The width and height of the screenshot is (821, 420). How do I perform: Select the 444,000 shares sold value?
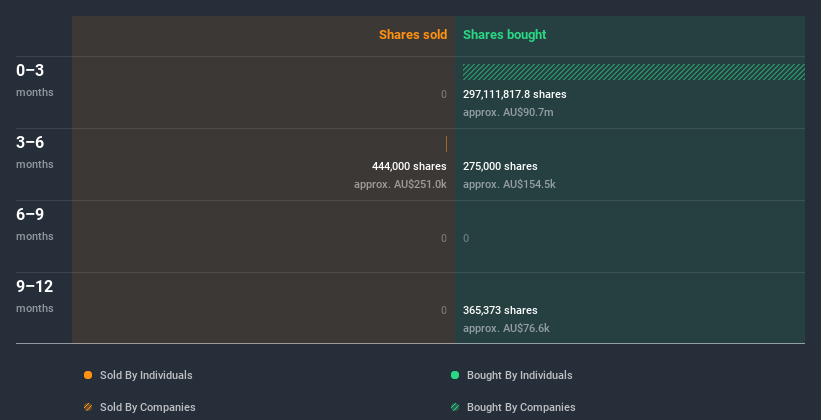point(409,166)
